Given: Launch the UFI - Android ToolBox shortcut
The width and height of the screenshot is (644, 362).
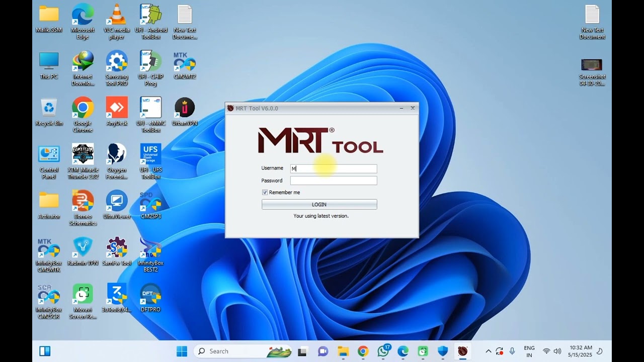Looking at the screenshot, I should point(150,22).
